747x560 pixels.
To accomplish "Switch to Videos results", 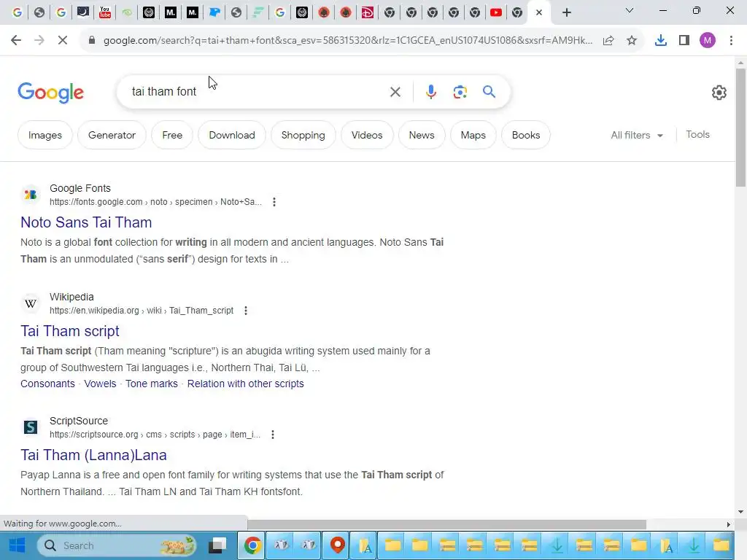I will pos(367,135).
